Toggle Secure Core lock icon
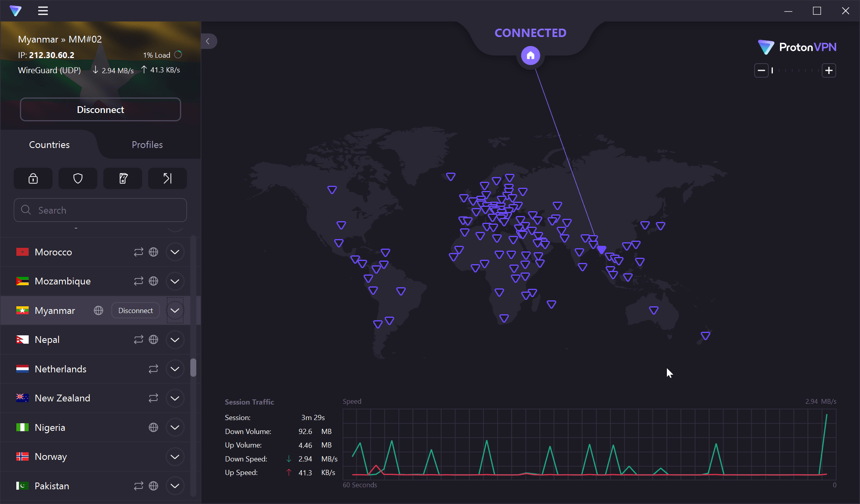 coord(33,179)
